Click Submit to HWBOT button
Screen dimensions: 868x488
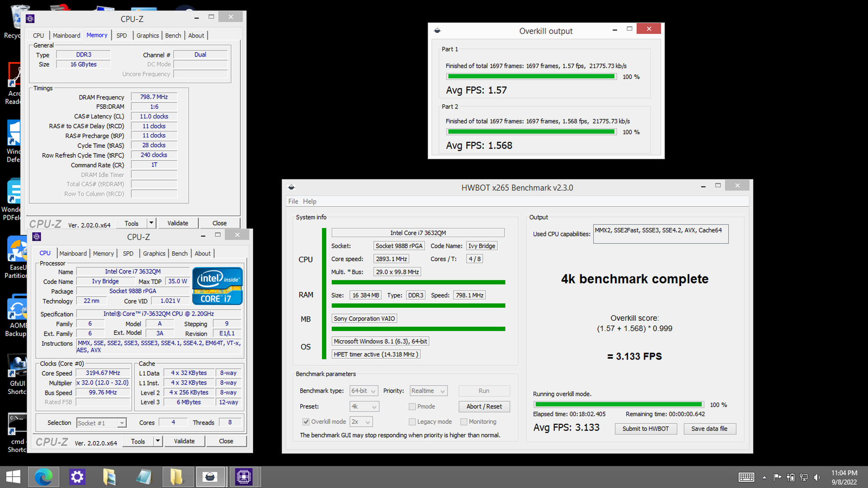pyautogui.click(x=646, y=429)
